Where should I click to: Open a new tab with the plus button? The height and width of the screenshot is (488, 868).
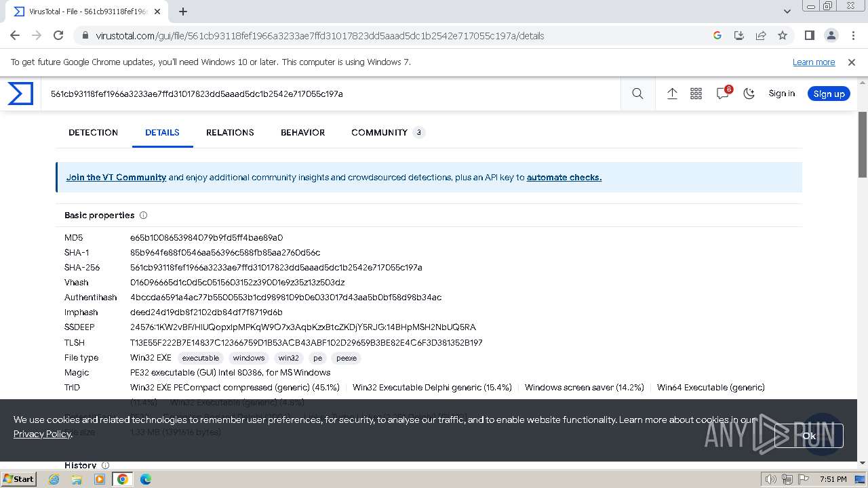183,12
